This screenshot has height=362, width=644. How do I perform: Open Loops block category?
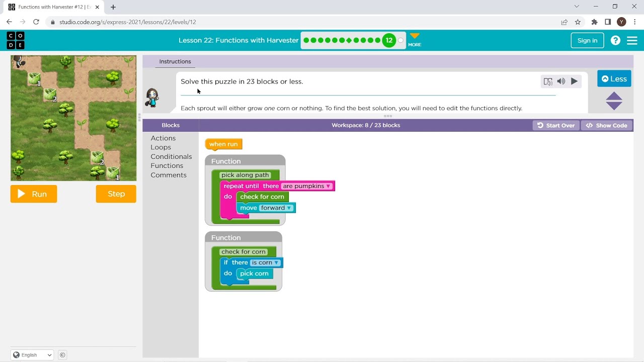click(x=160, y=147)
